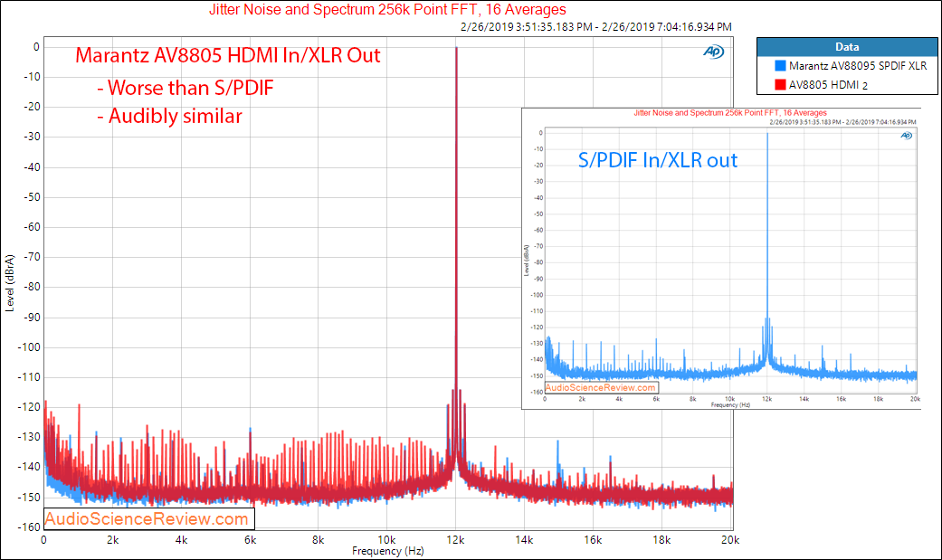Click the 'Marantz AV8805 HDMI In/XLR Out' annotation

[228, 55]
